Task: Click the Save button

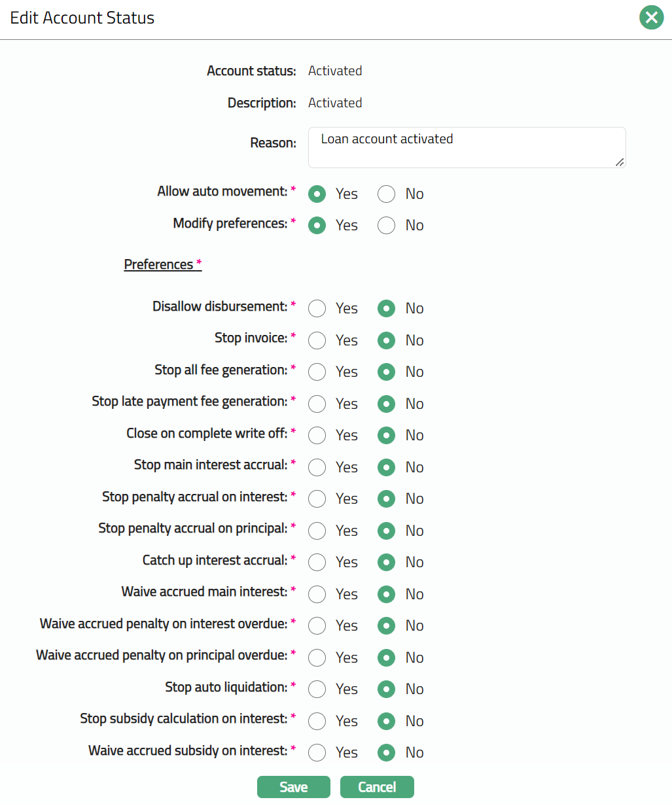Action: (293, 787)
